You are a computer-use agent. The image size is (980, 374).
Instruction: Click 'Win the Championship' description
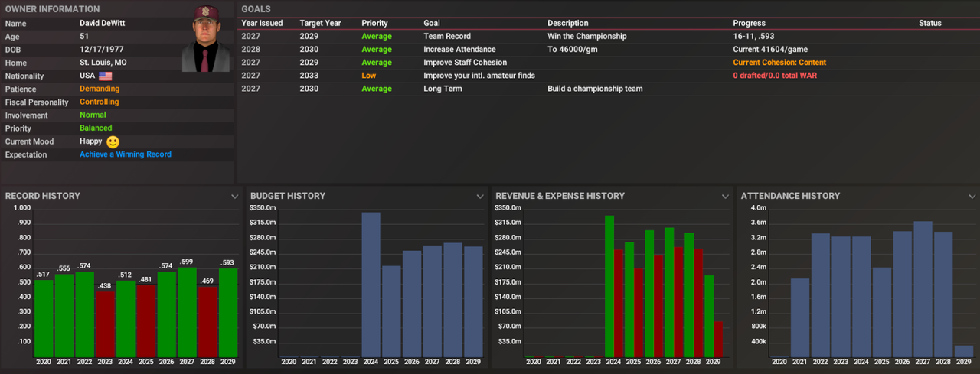tap(587, 37)
